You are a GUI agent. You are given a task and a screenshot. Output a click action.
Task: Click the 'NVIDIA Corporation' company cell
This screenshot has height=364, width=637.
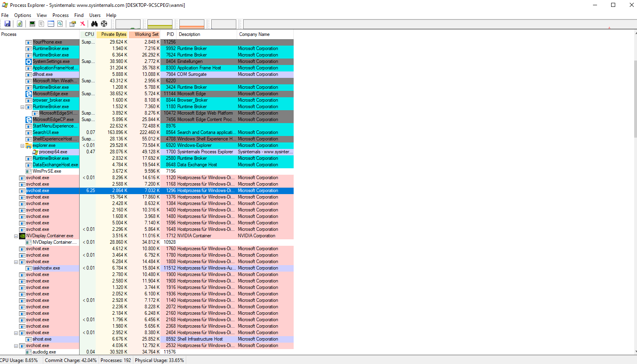pos(256,236)
